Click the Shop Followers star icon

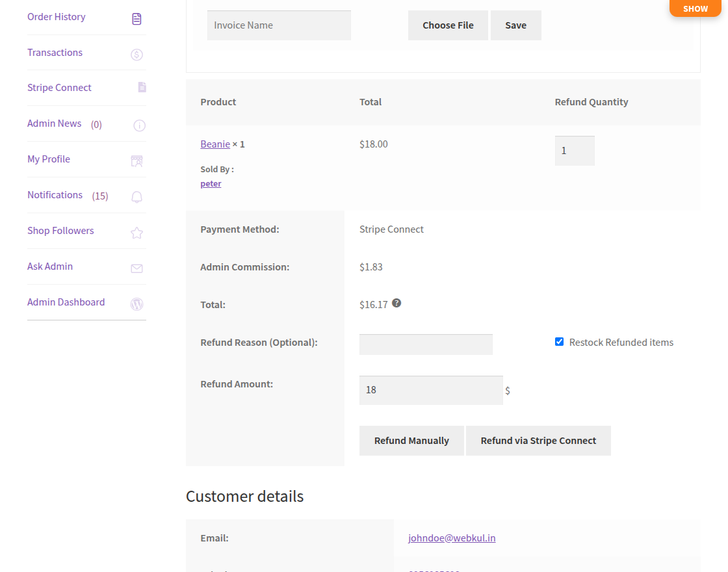(x=136, y=233)
